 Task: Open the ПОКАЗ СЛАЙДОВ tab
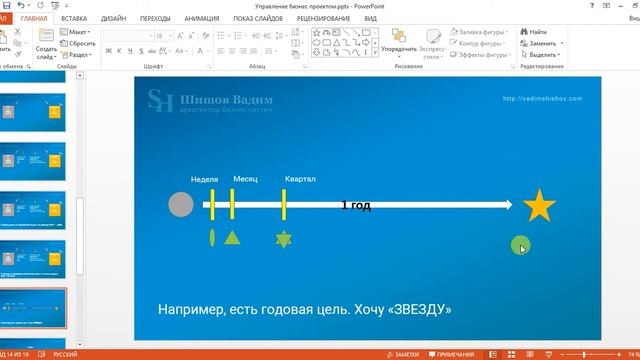(258, 18)
